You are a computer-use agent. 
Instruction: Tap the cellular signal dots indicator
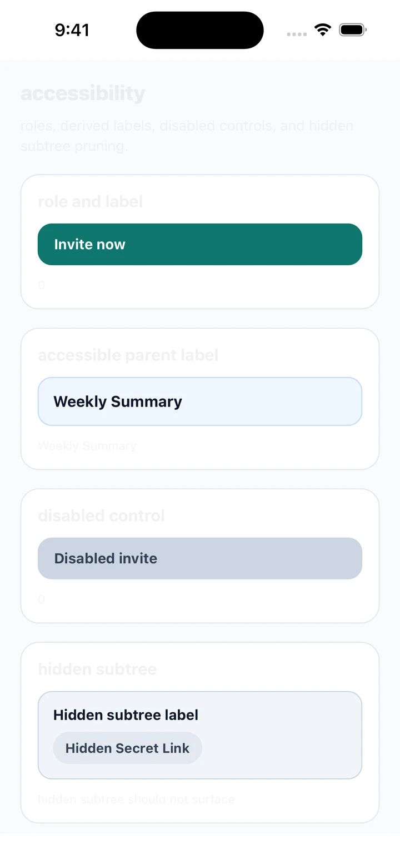(297, 34)
